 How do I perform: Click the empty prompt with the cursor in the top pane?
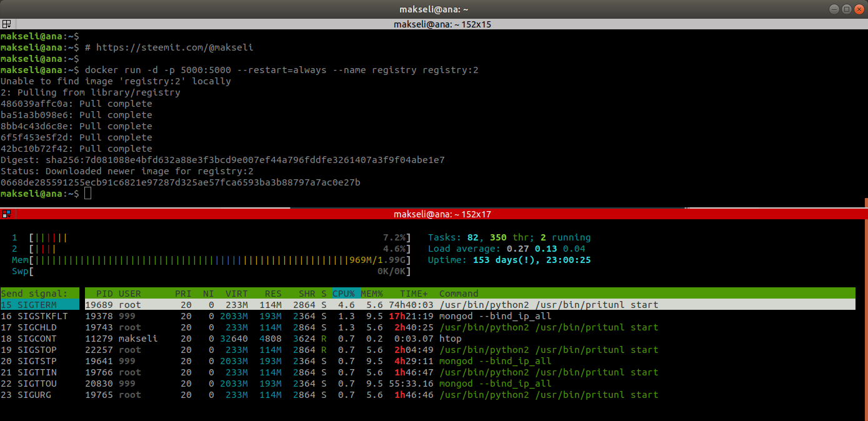tap(46, 194)
